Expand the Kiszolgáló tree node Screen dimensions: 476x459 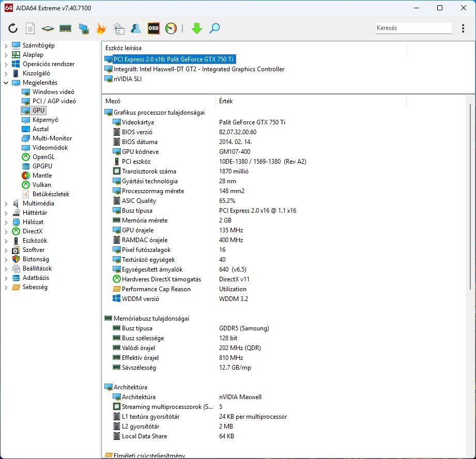pyautogui.click(x=6, y=74)
